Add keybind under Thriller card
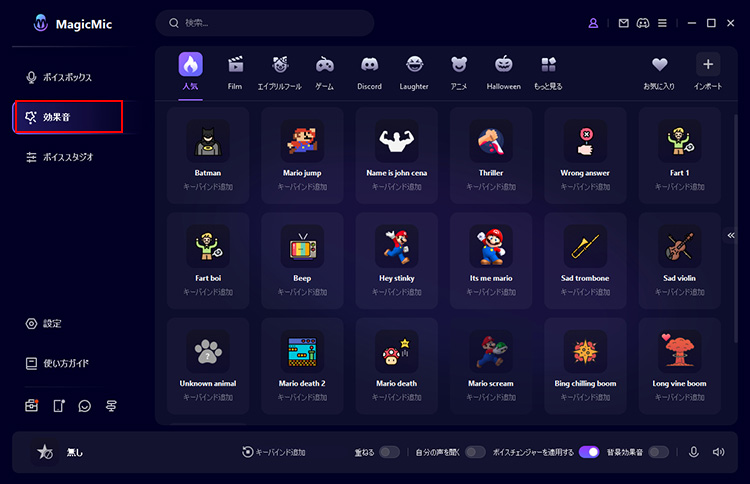Viewport: 750px width, 484px height. click(491, 187)
